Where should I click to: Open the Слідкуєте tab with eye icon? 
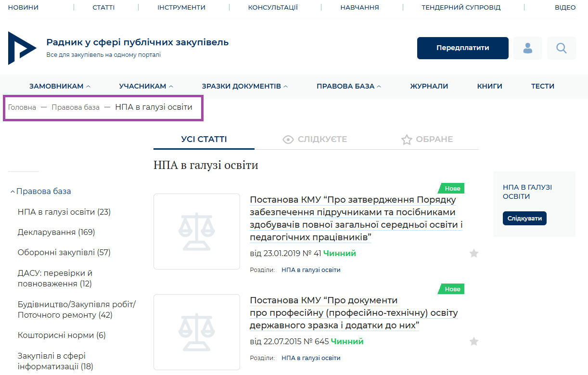coord(315,140)
